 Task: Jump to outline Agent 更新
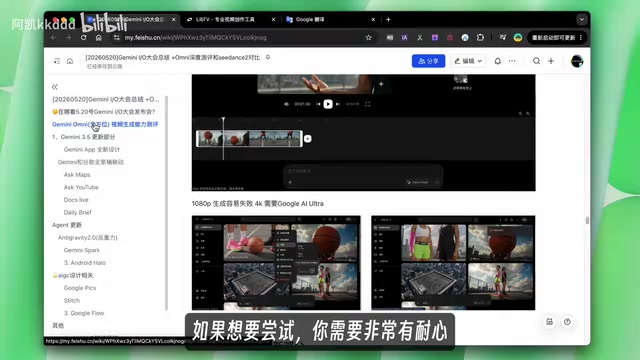67,225
